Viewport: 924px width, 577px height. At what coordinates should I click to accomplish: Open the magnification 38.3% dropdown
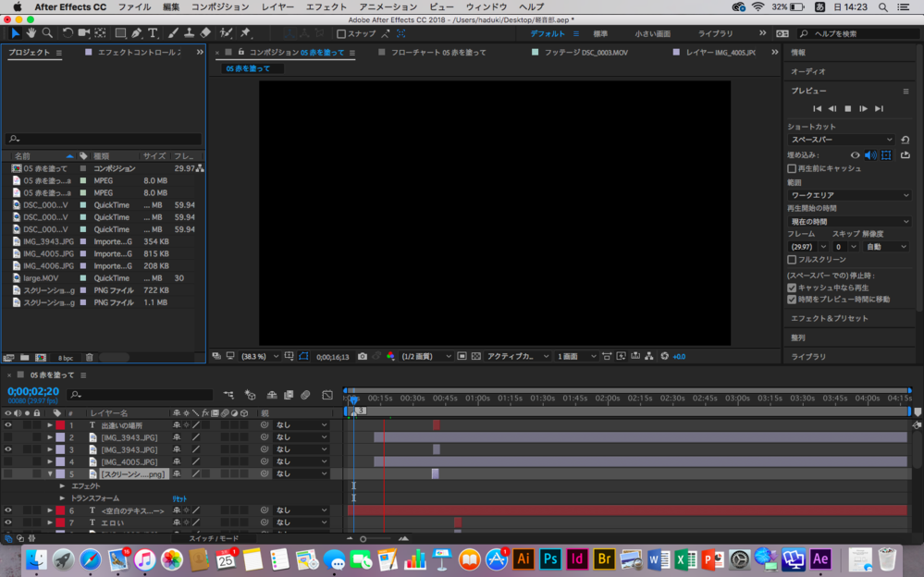[x=260, y=357]
